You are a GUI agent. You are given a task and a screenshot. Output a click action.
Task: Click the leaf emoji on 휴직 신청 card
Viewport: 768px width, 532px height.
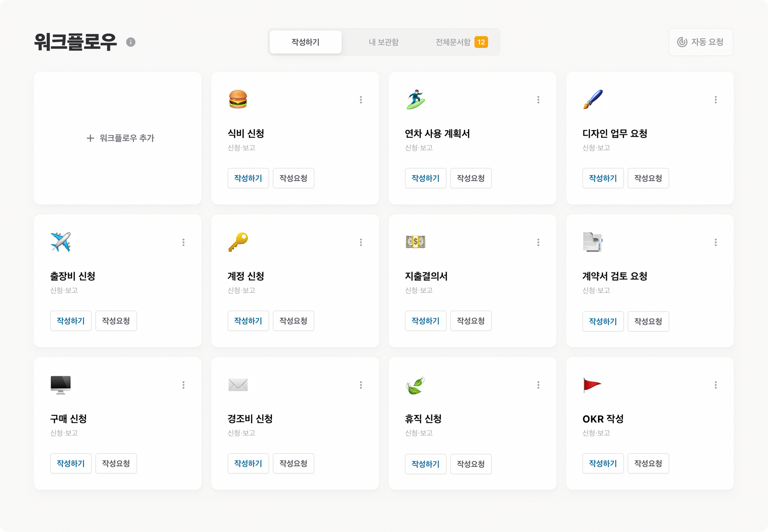click(415, 385)
